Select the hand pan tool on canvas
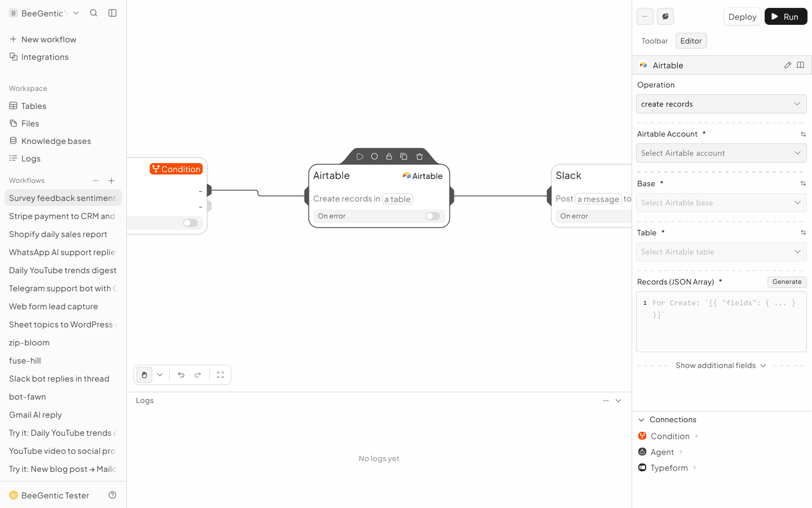Viewport: 812px width, 508px height. (x=144, y=375)
